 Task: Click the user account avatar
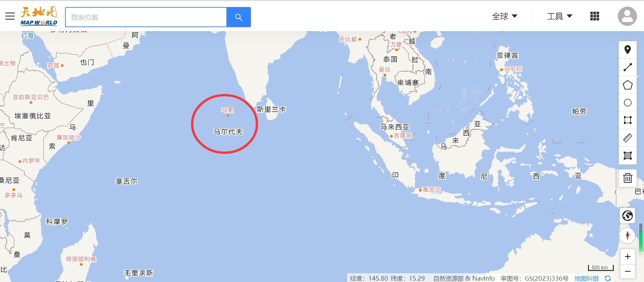coord(627,16)
